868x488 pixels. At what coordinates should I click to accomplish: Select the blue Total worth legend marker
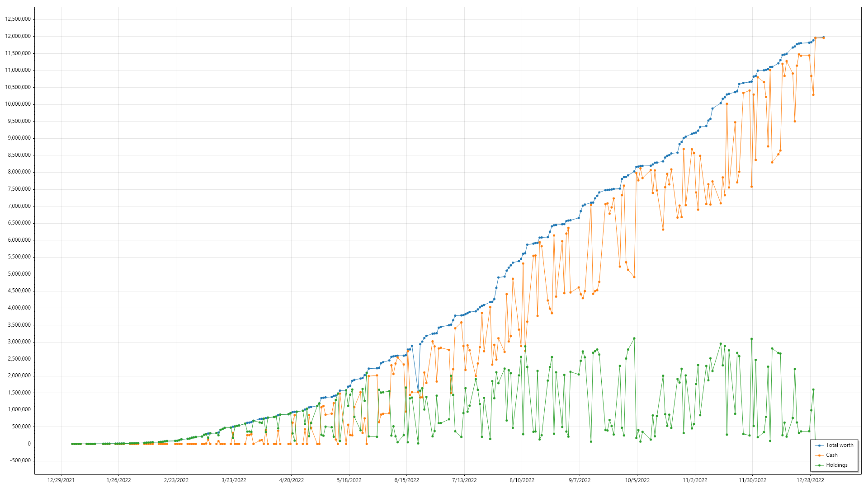(x=819, y=446)
